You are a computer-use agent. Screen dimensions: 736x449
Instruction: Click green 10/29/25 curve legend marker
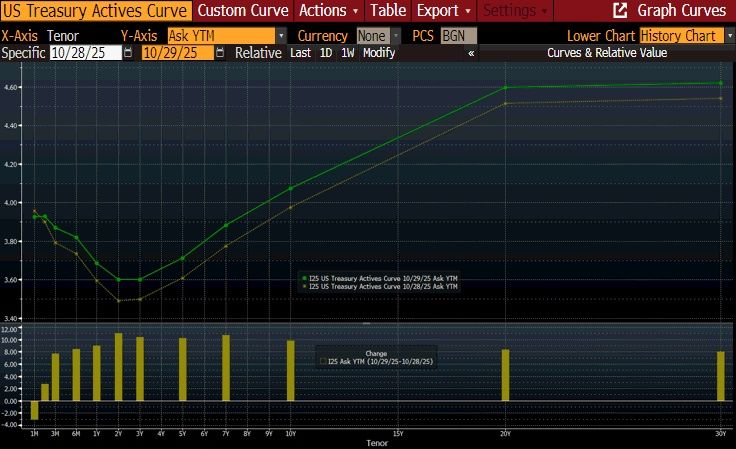(x=304, y=278)
